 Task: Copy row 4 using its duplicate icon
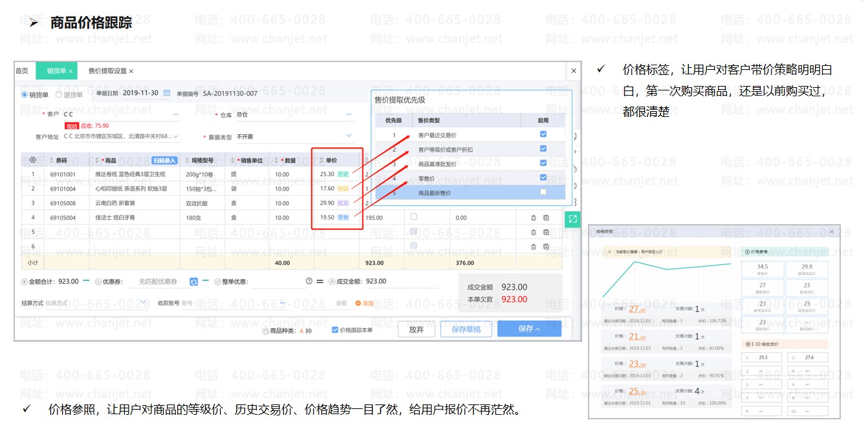[x=546, y=218]
